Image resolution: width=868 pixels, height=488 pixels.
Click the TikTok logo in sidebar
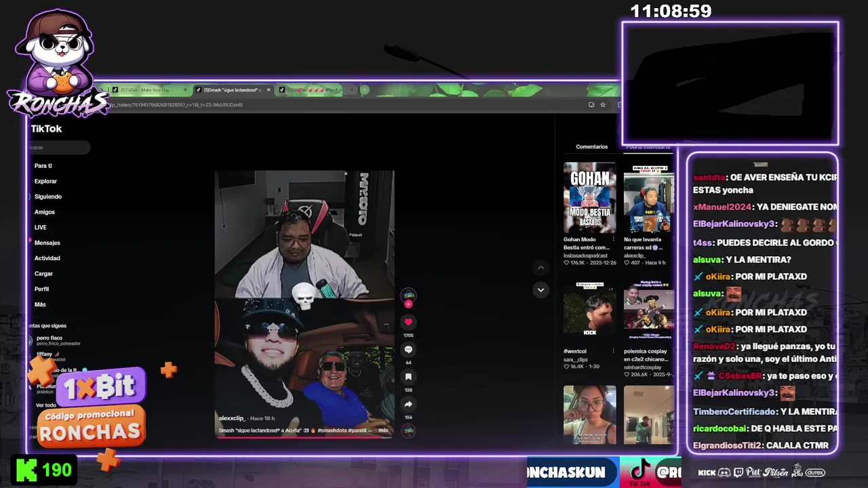46,129
